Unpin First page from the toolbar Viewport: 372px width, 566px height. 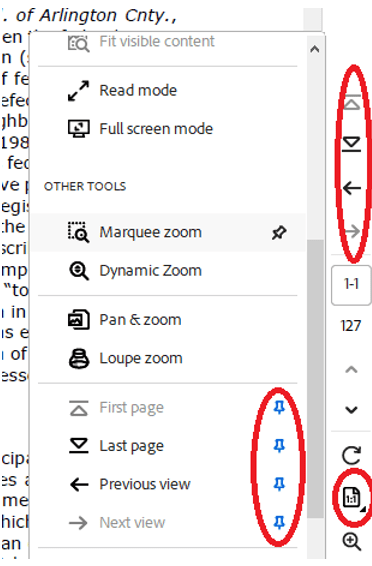tap(279, 408)
